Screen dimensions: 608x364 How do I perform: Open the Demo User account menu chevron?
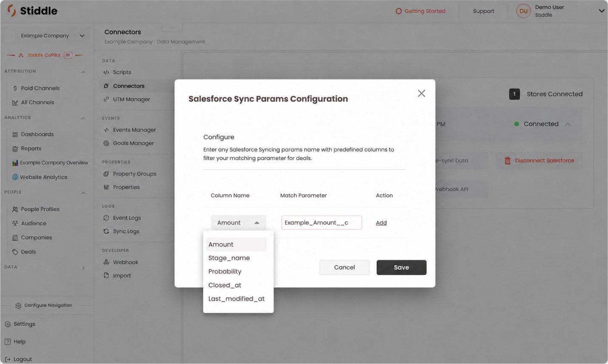point(601,11)
